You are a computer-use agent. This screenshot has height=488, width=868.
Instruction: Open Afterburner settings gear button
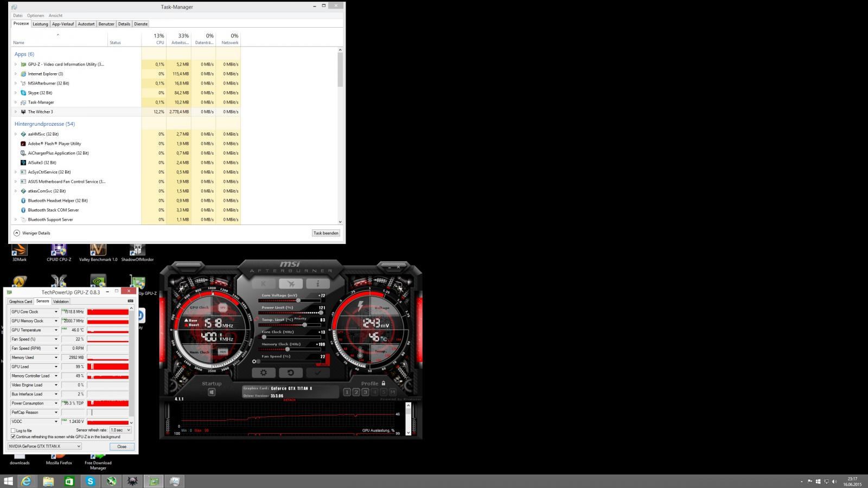point(264,373)
